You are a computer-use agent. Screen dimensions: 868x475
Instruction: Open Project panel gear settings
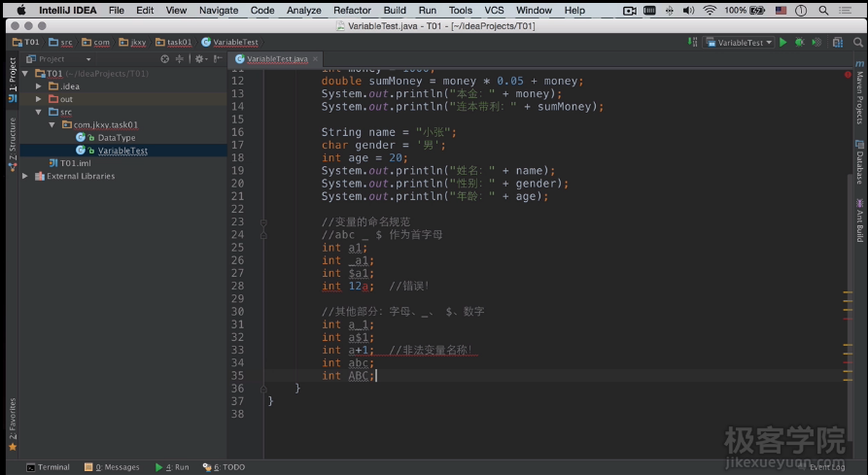point(199,59)
